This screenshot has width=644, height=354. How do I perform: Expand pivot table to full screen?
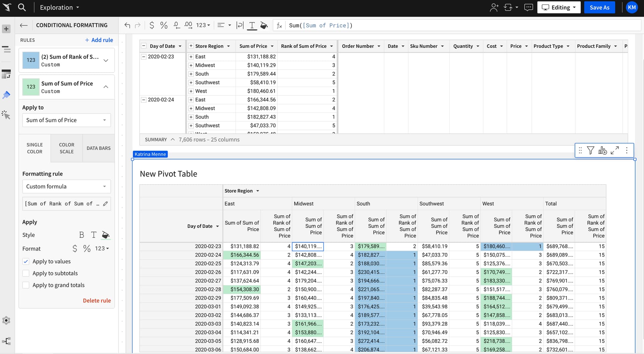[614, 150]
